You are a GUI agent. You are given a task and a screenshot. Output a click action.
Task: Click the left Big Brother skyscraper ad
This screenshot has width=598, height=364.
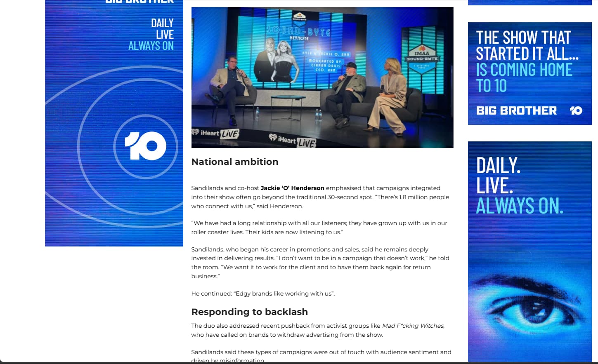(114, 123)
